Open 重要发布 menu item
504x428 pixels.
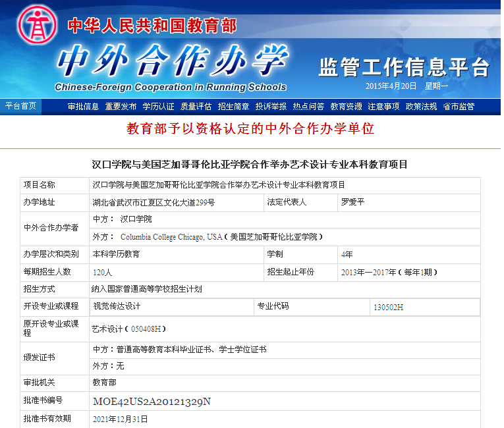(121, 107)
